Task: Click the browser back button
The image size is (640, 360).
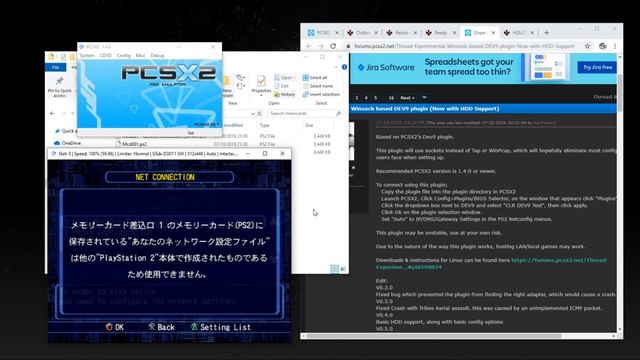Action: (x=309, y=46)
